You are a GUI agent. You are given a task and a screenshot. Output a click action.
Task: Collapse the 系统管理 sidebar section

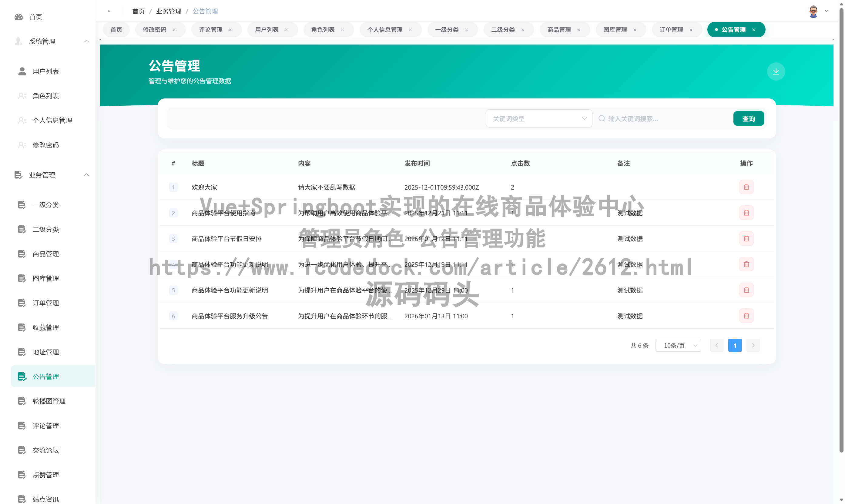pyautogui.click(x=86, y=41)
